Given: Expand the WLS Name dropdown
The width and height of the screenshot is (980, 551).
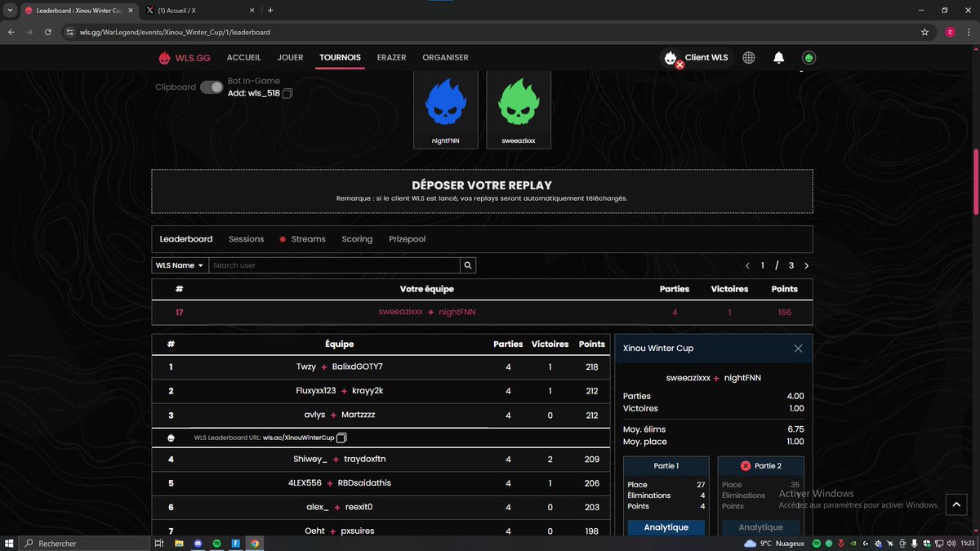Looking at the screenshot, I should (178, 265).
